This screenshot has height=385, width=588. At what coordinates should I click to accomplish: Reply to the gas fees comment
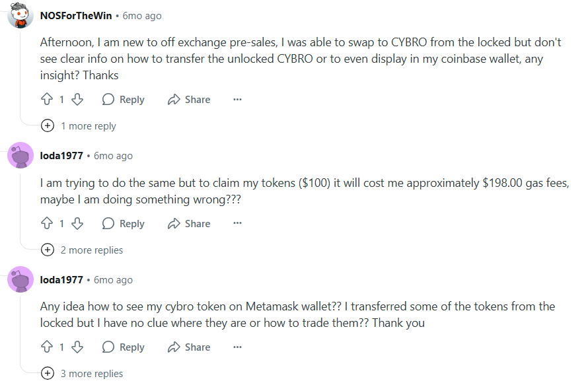(124, 224)
